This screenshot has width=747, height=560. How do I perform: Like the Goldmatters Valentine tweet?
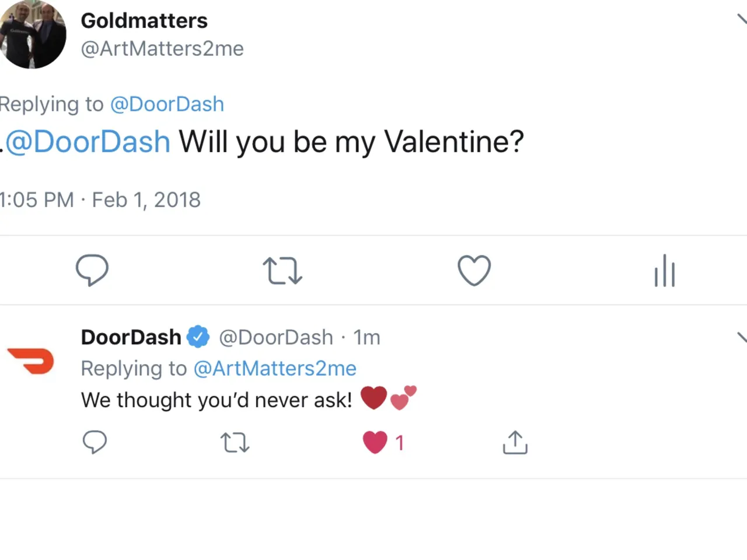(x=474, y=270)
